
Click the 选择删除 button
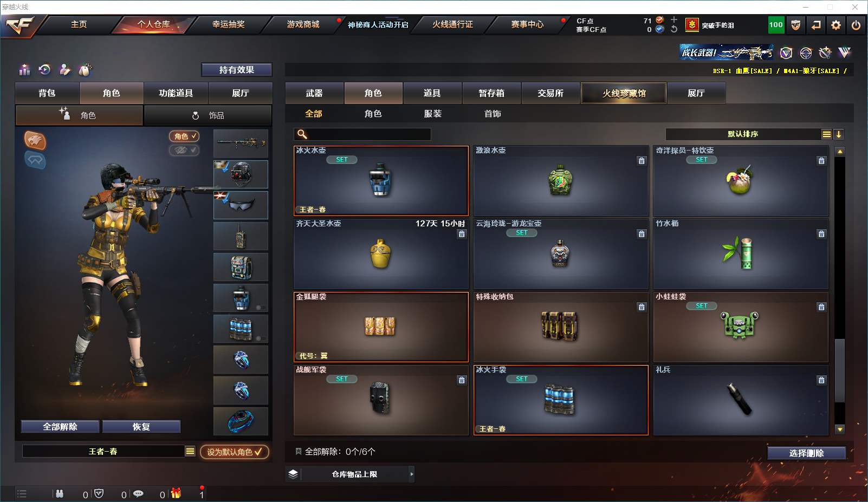(807, 453)
